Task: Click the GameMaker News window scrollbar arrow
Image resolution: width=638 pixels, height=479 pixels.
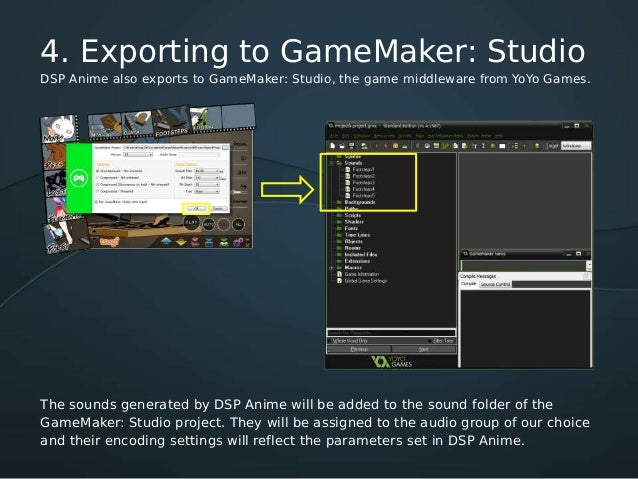Action: pos(588,265)
